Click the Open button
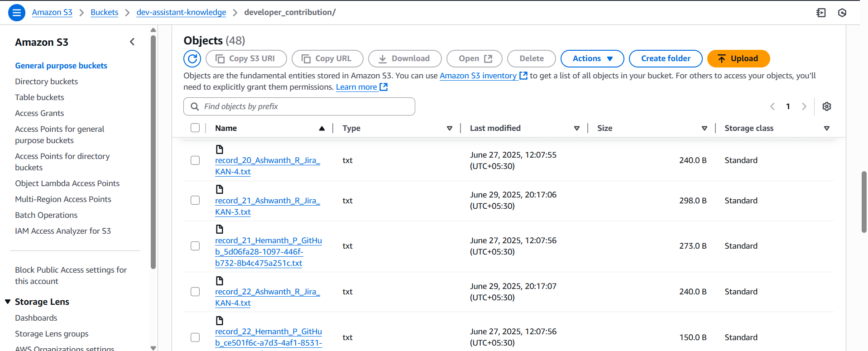 coord(475,58)
